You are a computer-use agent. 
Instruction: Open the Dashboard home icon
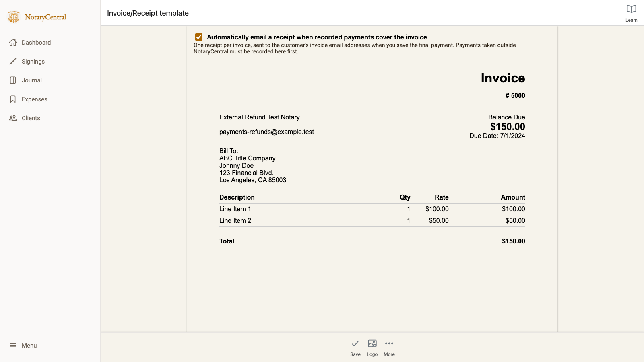(13, 42)
